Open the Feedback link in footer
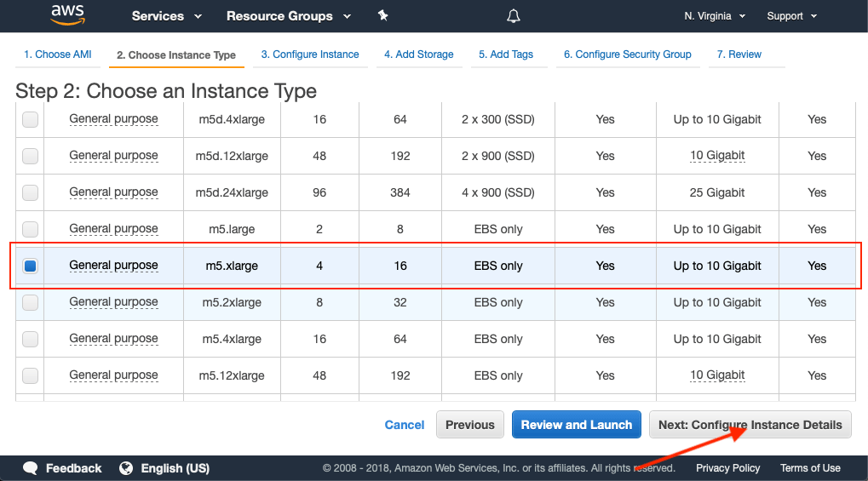Image resolution: width=868 pixels, height=481 pixels. 73,468
